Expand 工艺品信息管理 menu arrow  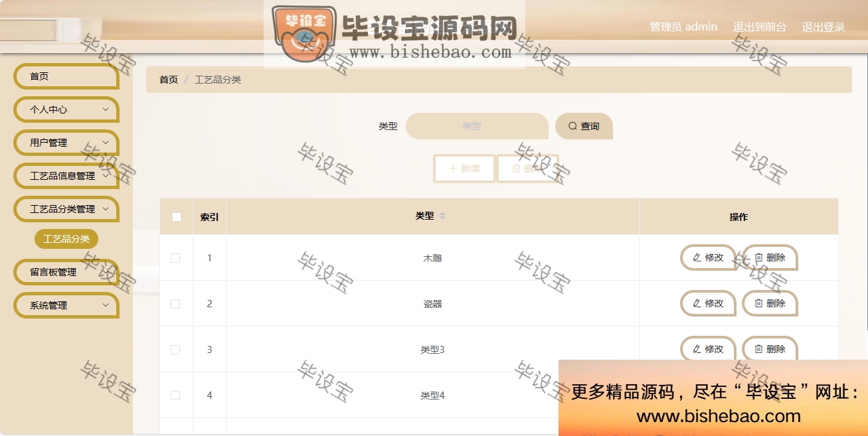point(106,175)
